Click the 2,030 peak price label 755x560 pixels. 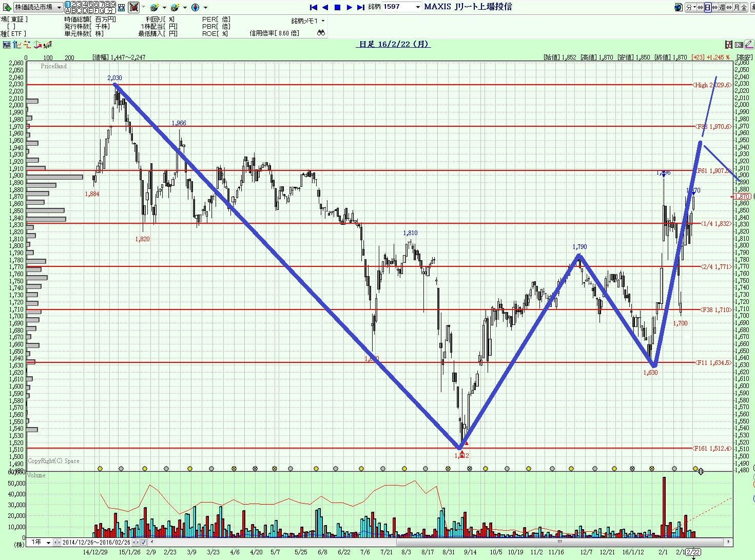coord(115,78)
